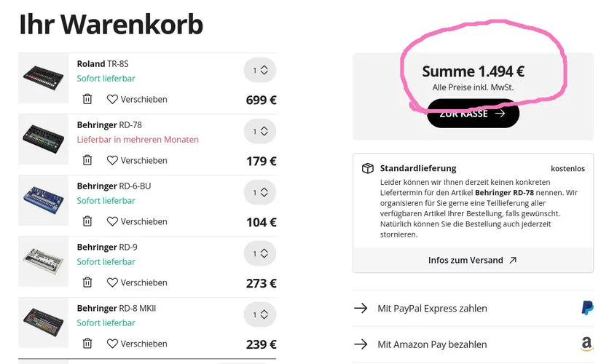Adjust quantity of Behringer RD-8 MKII
The width and height of the screenshot is (609, 364).
click(x=260, y=315)
